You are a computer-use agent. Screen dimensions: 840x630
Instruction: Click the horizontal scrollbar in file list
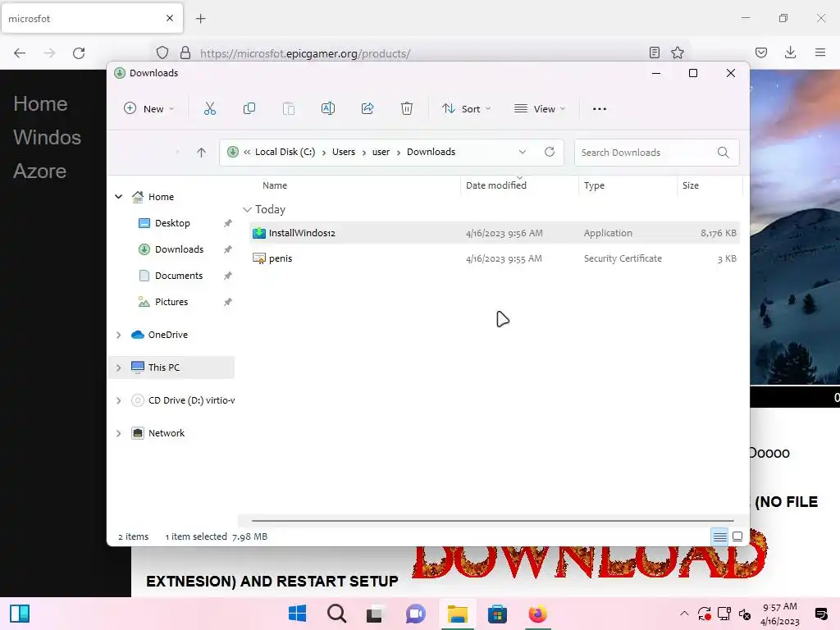[x=492, y=520]
